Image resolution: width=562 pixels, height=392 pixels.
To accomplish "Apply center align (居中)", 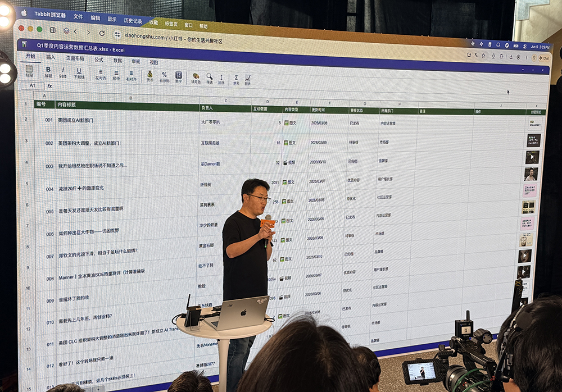I will [116, 75].
